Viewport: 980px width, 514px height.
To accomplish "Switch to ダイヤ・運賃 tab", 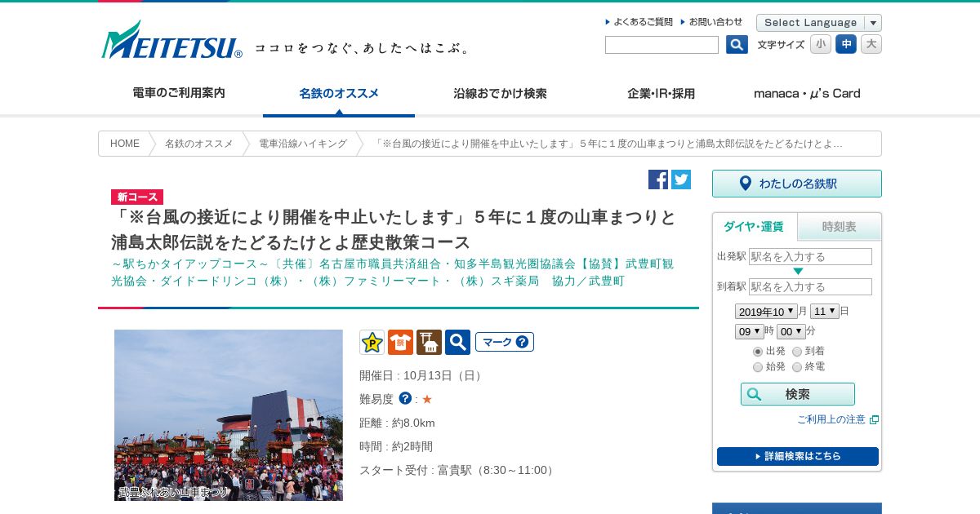I will click(754, 227).
